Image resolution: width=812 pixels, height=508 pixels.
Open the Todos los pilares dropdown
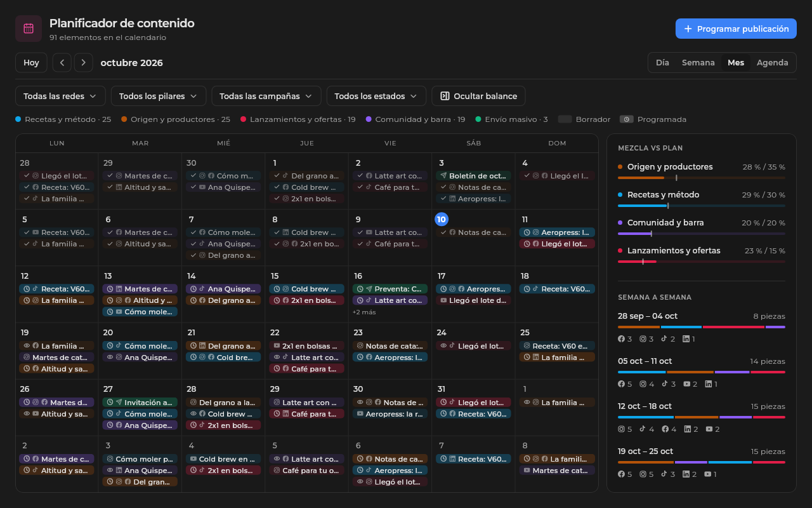(x=158, y=96)
